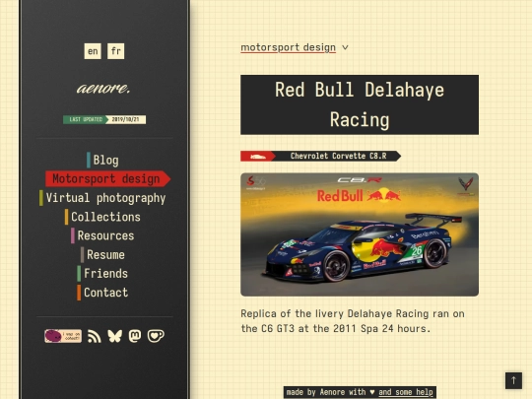
Task: Follow the motorsport design breadcrumb link
Action: point(288,47)
